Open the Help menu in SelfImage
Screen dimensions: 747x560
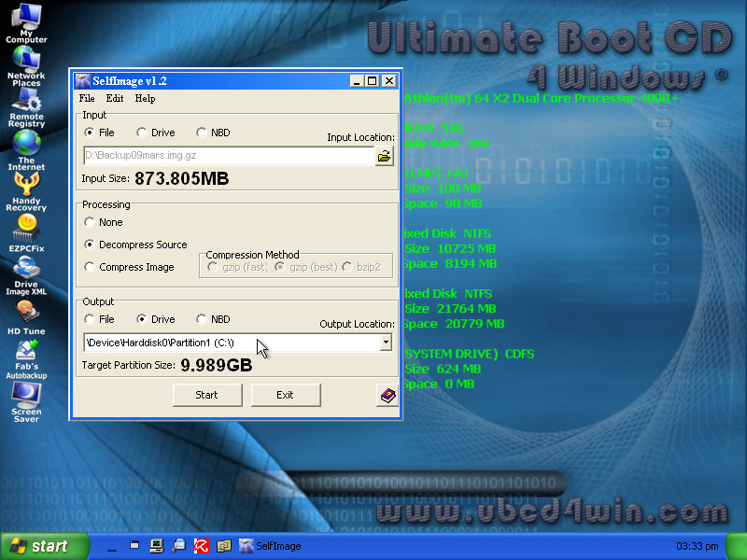145,99
